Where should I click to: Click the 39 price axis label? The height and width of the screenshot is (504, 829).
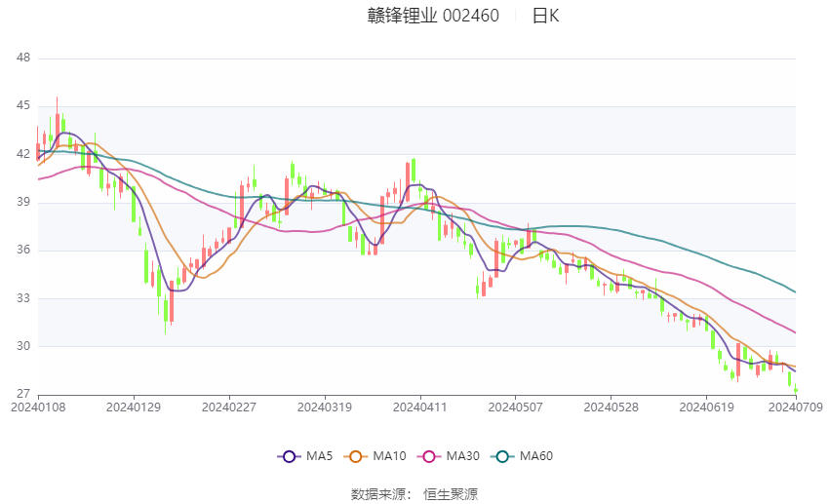tap(23, 202)
